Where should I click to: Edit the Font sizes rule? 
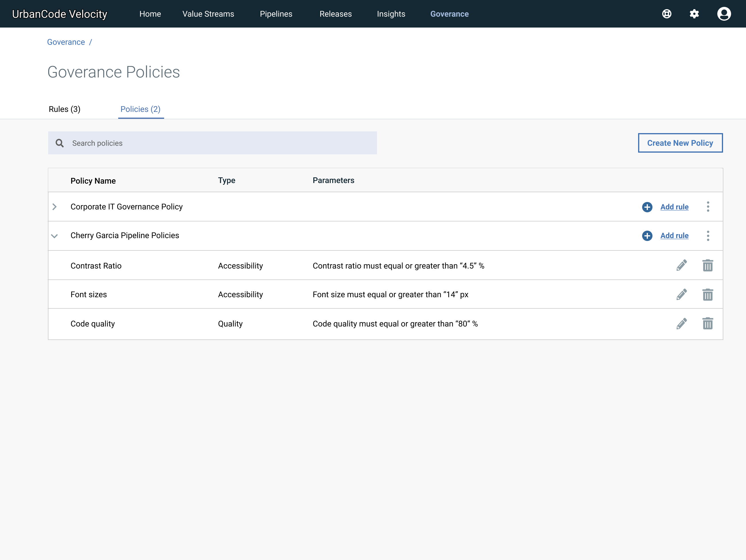tap(681, 294)
